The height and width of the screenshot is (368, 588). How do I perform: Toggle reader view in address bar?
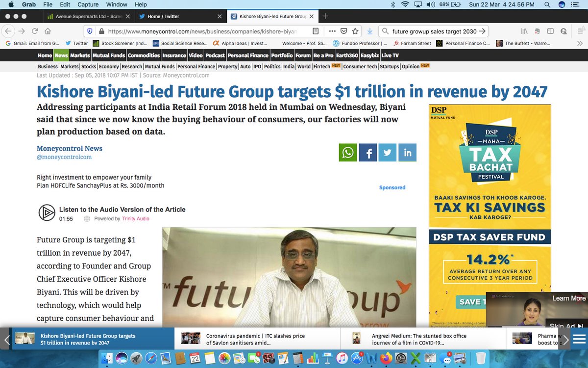[316, 31]
